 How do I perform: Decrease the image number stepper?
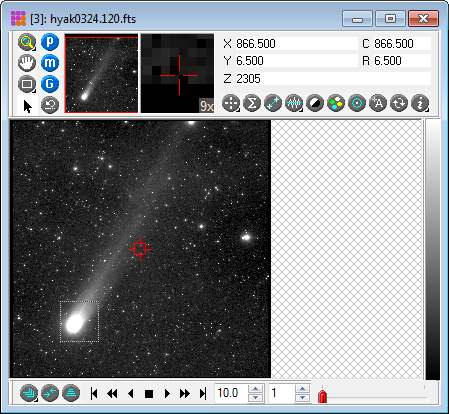point(302,397)
